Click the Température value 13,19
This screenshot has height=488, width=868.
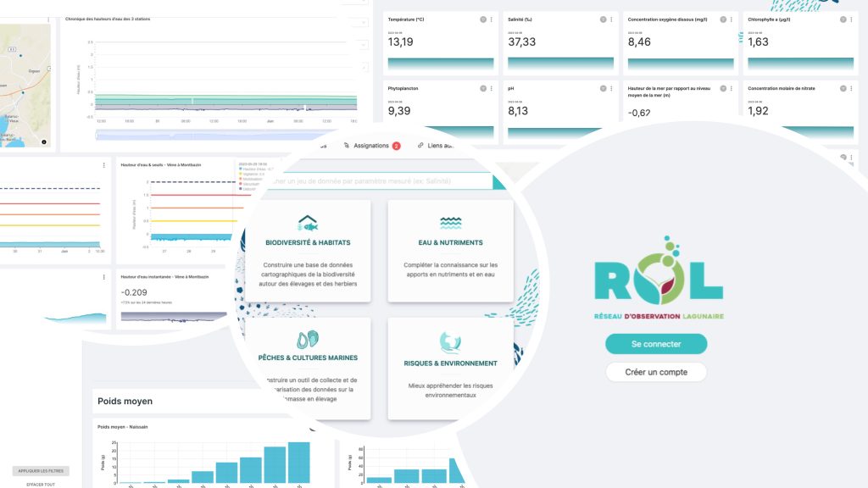pyautogui.click(x=400, y=42)
